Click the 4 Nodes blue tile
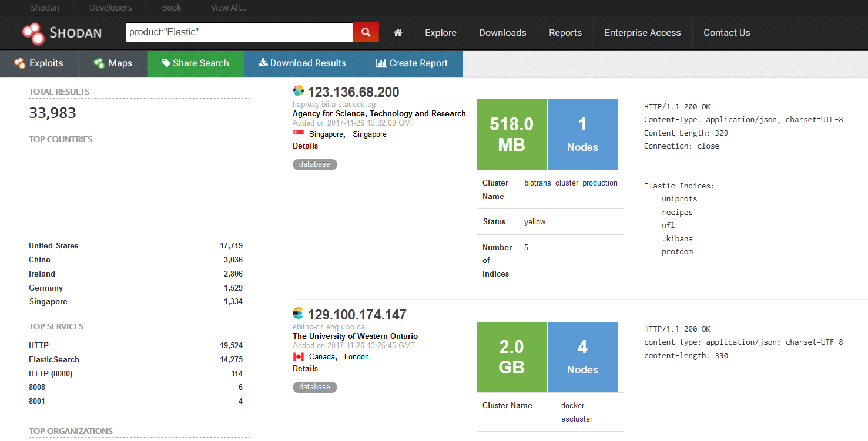Viewport: 868px width, 441px height. click(x=582, y=357)
